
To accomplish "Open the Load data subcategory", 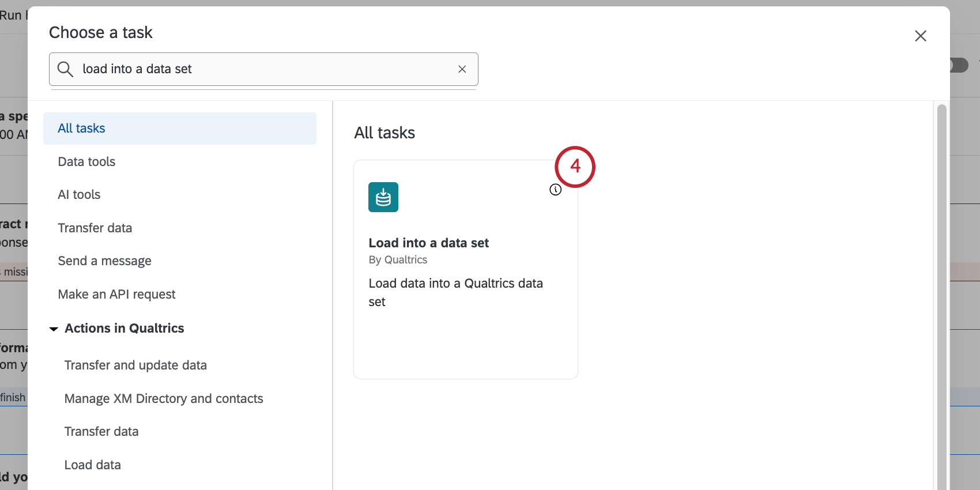I will [x=93, y=465].
